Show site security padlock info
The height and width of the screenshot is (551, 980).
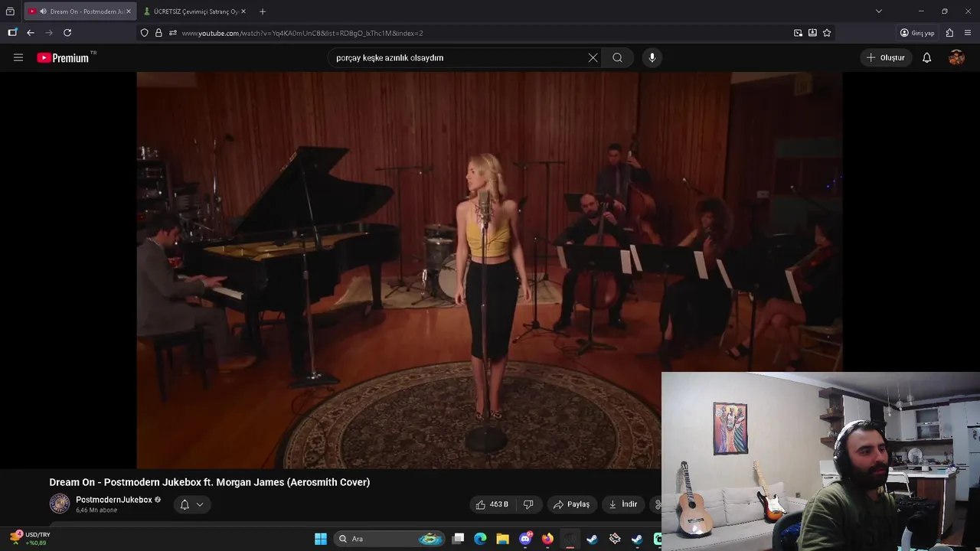point(158,33)
